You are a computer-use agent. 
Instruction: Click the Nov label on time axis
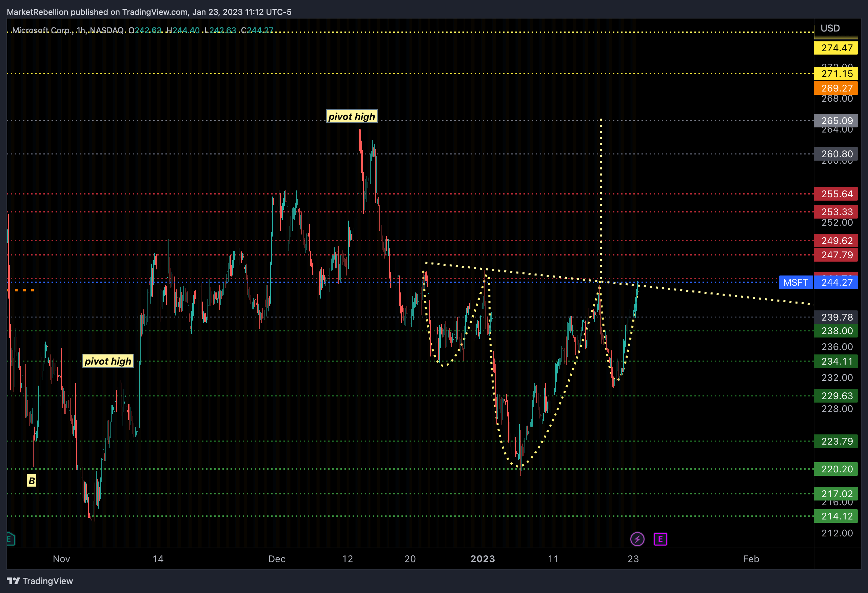[x=61, y=559]
